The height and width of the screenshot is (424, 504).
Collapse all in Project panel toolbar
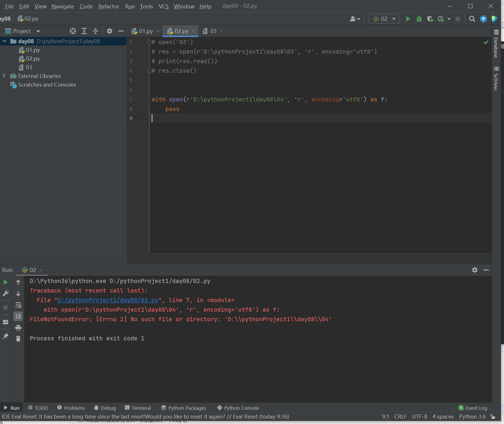click(95, 31)
